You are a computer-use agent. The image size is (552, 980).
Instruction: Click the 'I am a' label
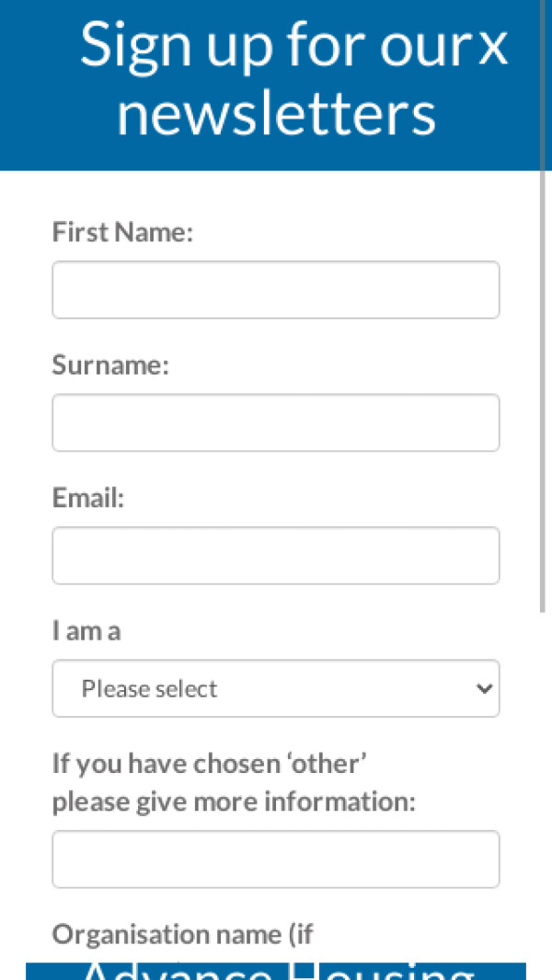pyautogui.click(x=86, y=630)
